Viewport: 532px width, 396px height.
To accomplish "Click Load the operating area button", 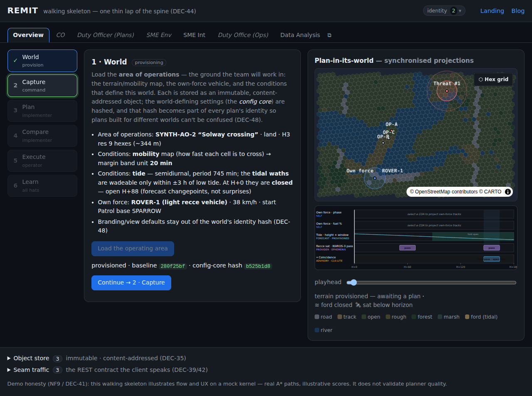I will [x=133, y=248].
